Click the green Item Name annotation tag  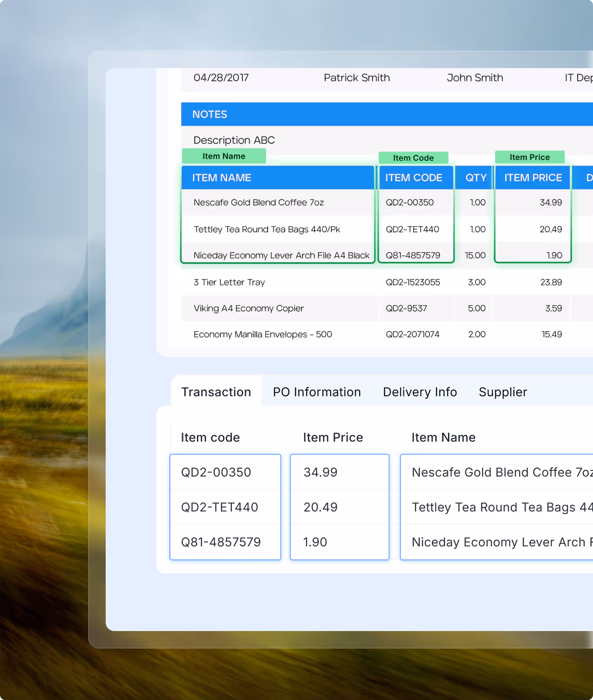224,156
